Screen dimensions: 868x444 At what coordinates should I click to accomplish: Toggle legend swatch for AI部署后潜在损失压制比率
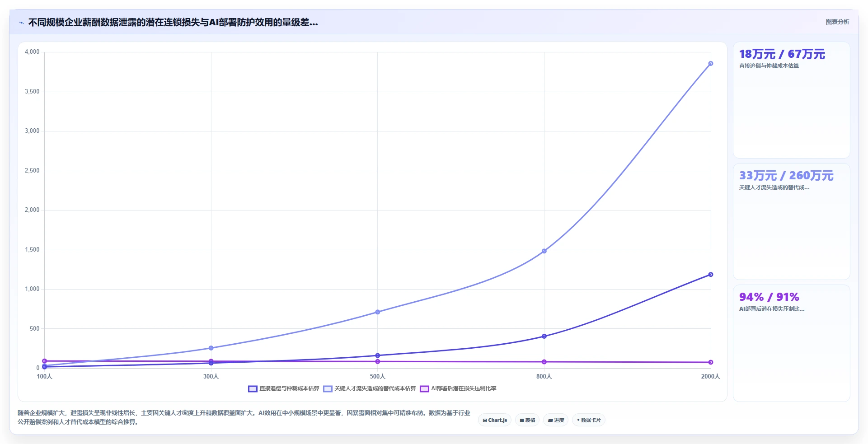tap(424, 388)
